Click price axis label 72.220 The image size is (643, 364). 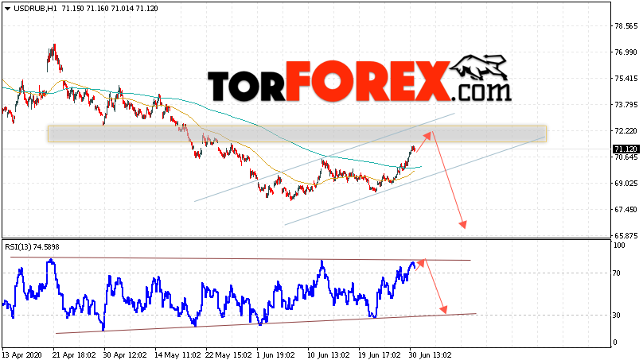(625, 130)
